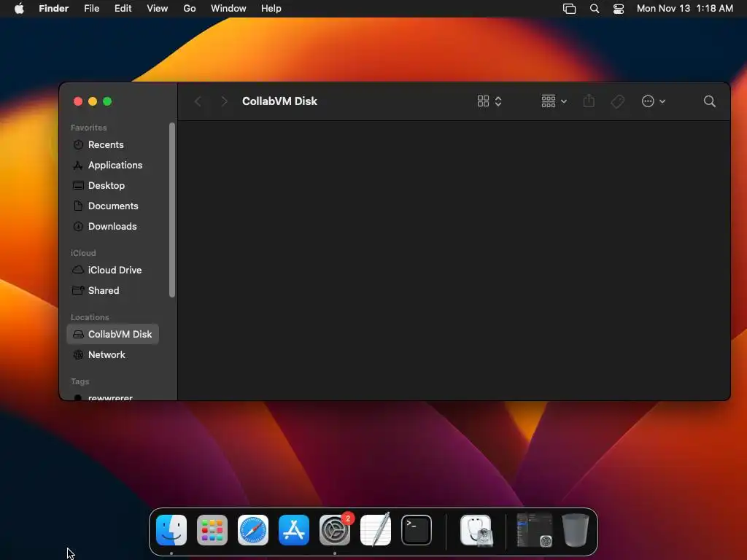The image size is (747, 560).
Task: Select Downloads in the sidebar
Action: click(x=113, y=227)
